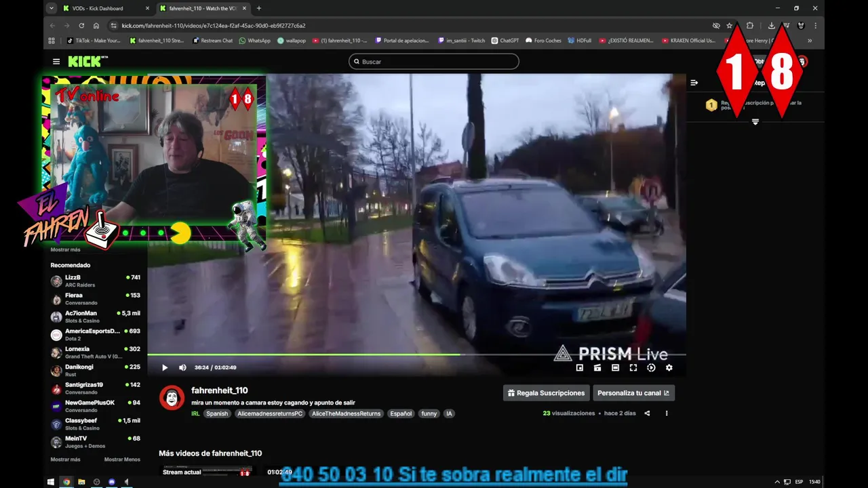868x488 pixels.
Task: Open picture-in-picture from the player controls
Action: pos(580,367)
